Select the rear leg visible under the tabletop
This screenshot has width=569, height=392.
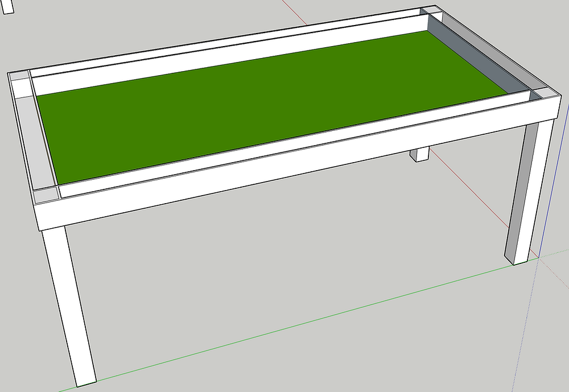click(418, 156)
